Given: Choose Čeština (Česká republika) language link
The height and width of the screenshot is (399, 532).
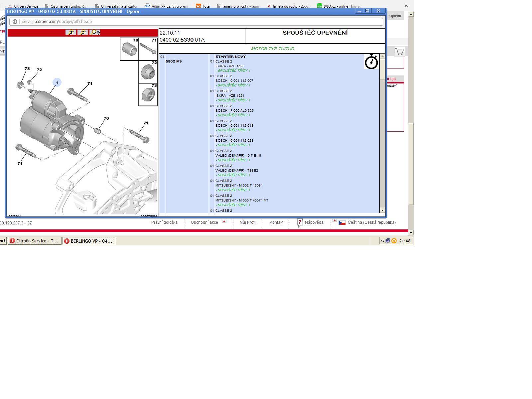Looking at the screenshot, I should pos(372,222).
